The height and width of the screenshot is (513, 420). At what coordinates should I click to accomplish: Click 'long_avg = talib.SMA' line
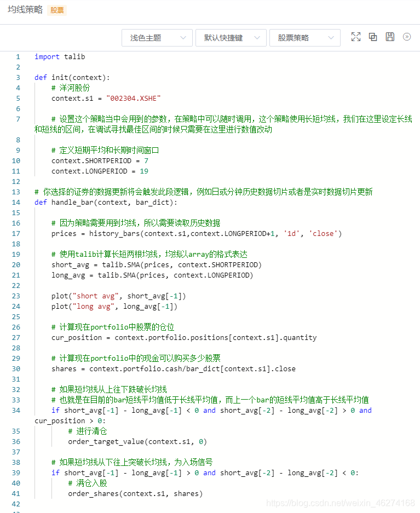[x=152, y=275]
